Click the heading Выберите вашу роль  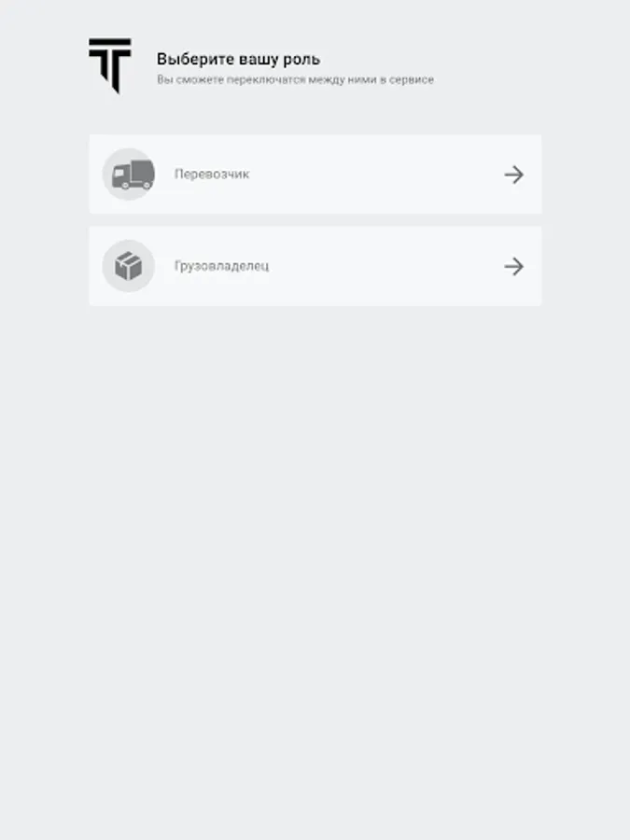(x=238, y=59)
